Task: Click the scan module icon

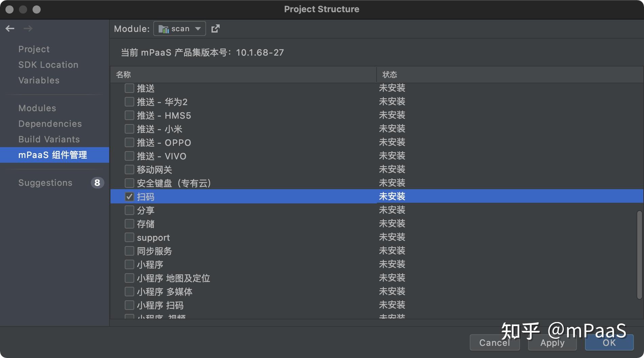Action: [x=164, y=28]
